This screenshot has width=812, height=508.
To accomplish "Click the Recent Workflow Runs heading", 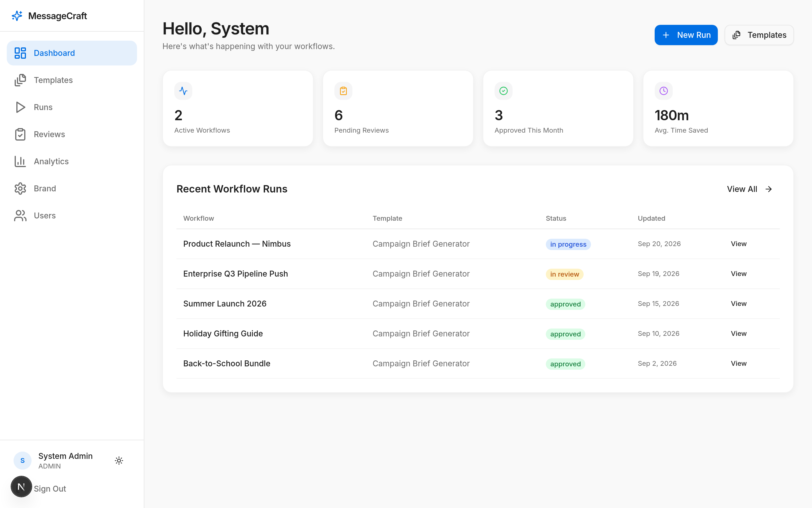I will tap(232, 189).
